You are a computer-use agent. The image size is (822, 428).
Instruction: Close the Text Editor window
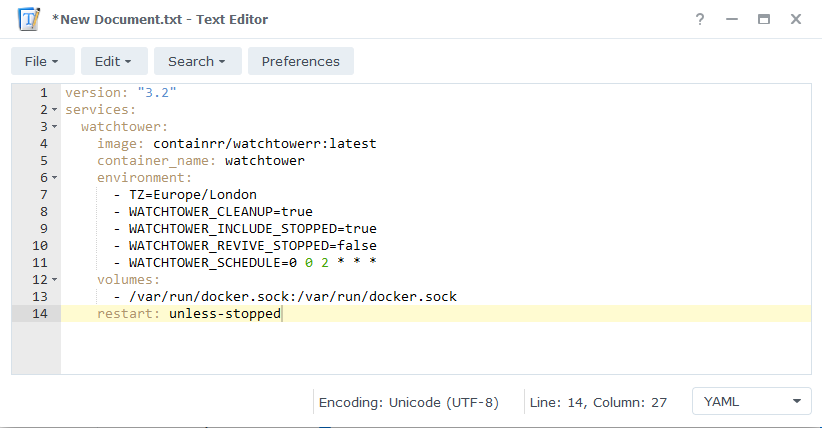click(796, 19)
